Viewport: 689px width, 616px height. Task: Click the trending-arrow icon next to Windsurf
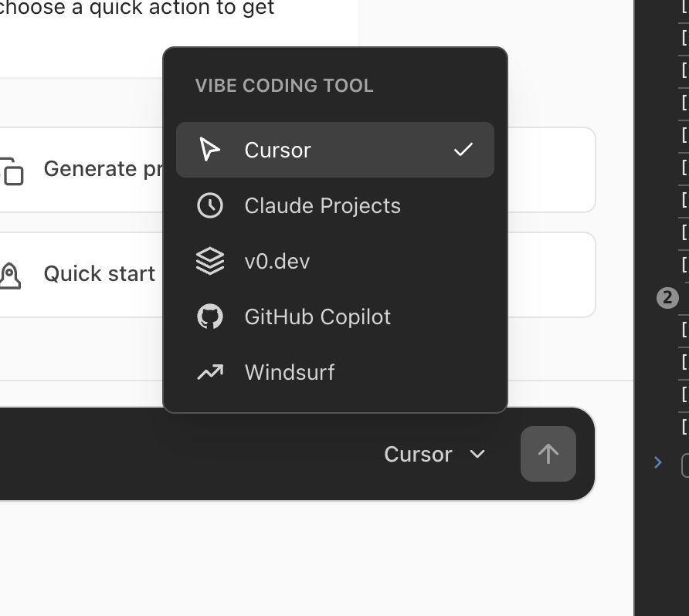(x=209, y=372)
